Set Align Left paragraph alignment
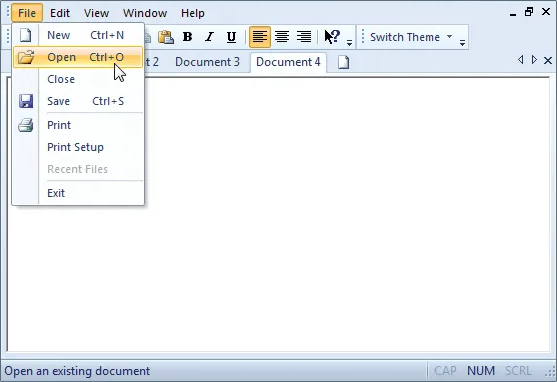557x382 pixels. [260, 37]
